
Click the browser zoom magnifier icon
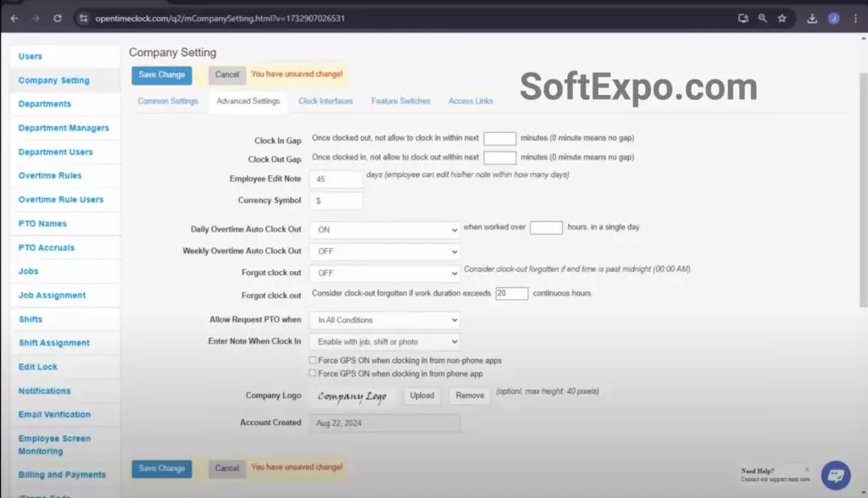(763, 18)
